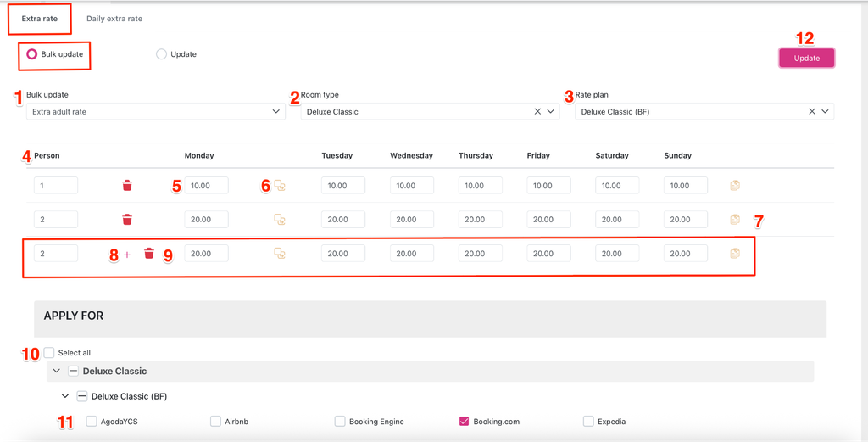Delete the highlighted third rate row
The image size is (868, 442).
coord(149,254)
